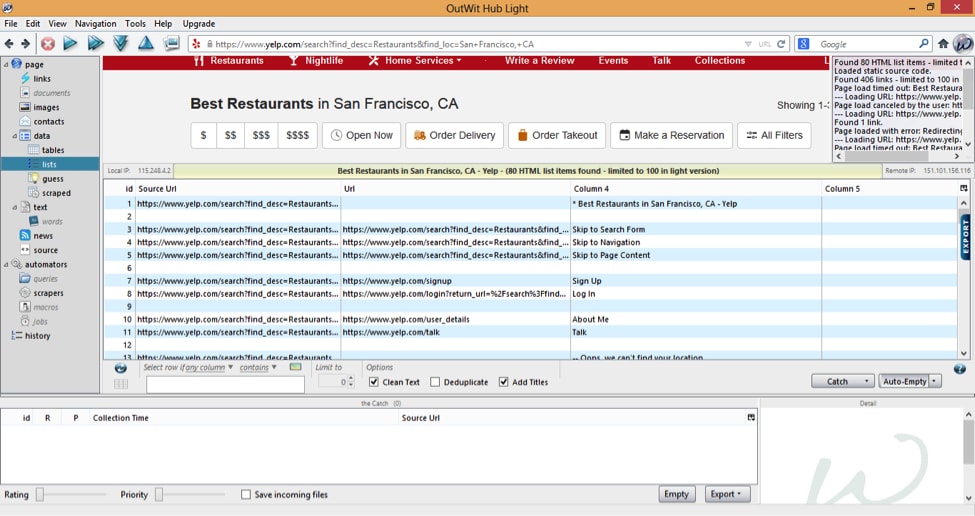Click the filter refresh icon below table
975x516 pixels.
pos(121,368)
